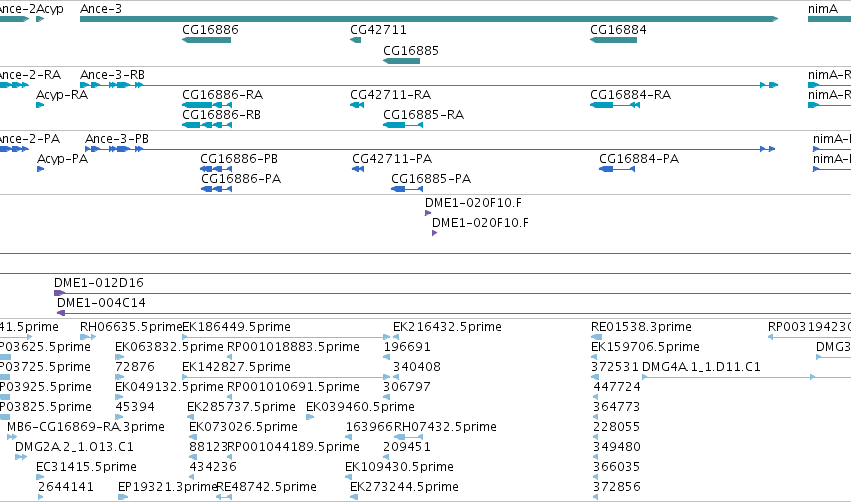The image size is (851, 502).
Task: Open the RP001044189.5prime EST label
Action: [x=294, y=447]
